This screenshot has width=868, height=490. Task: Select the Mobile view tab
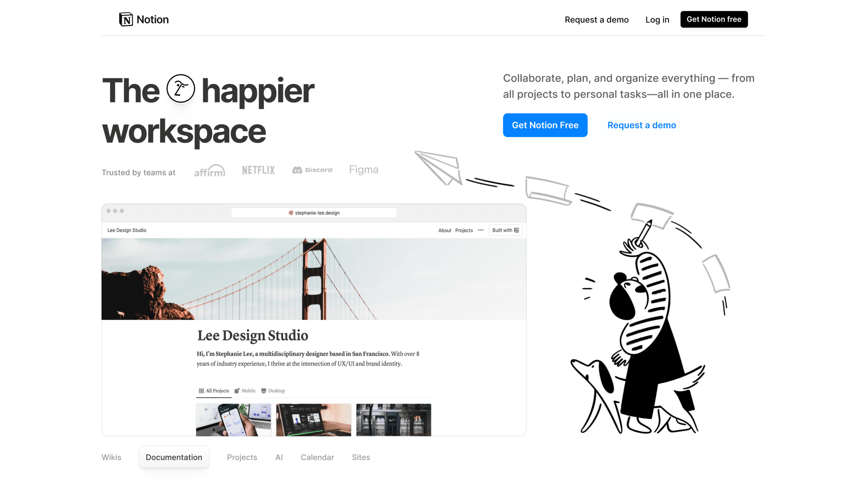[245, 390]
